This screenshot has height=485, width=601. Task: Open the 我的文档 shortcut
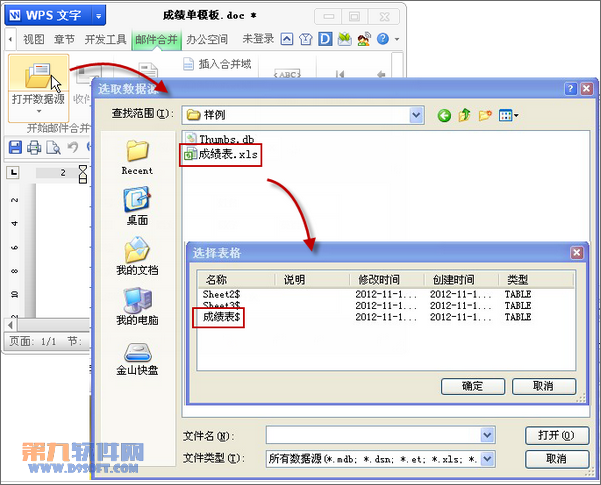[137, 256]
